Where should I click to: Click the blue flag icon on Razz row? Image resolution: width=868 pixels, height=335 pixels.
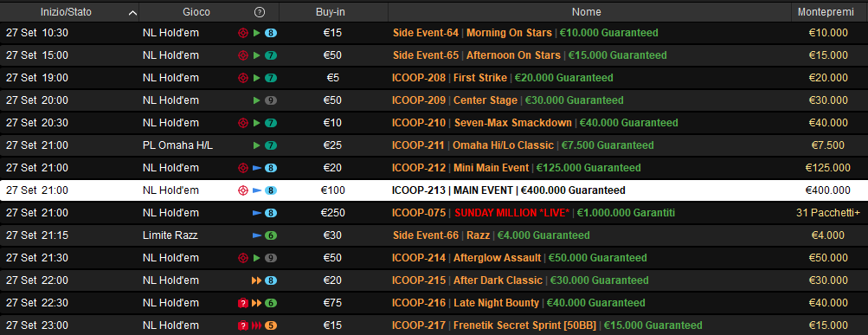pos(257,235)
